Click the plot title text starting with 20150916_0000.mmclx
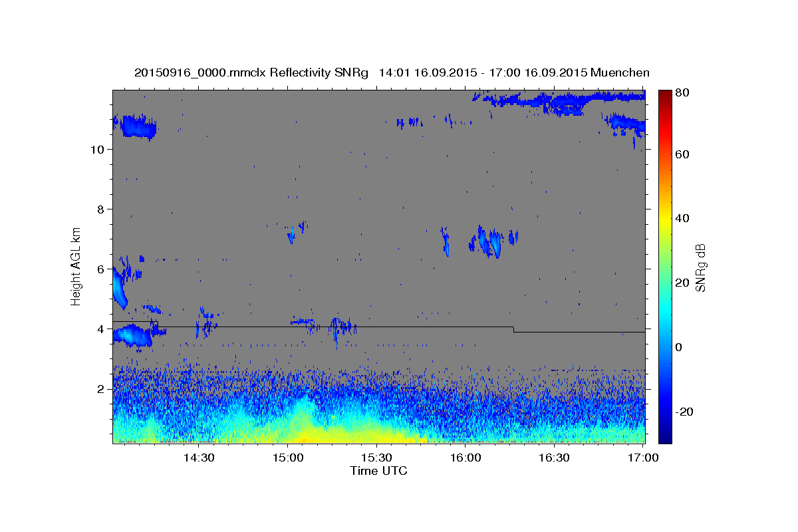This screenshot has width=798, height=532. tap(392, 72)
